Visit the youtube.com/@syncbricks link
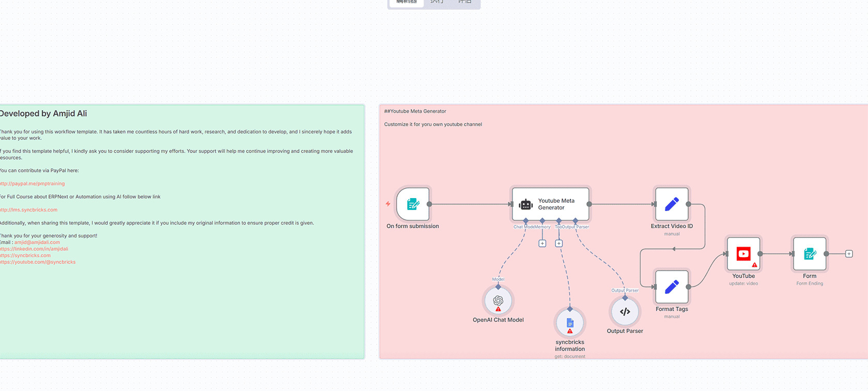The height and width of the screenshot is (391, 868). [38, 262]
